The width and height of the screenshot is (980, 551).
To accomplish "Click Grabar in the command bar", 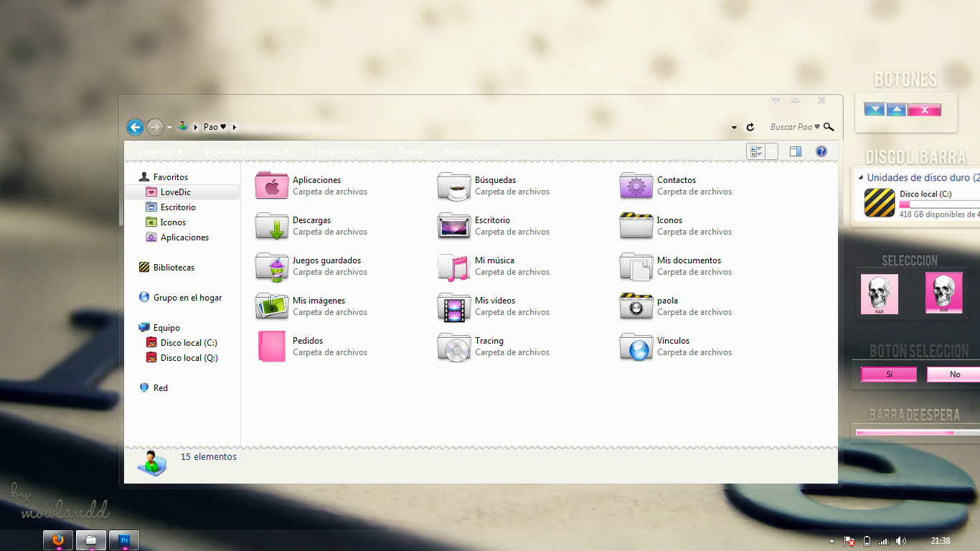I will (410, 151).
